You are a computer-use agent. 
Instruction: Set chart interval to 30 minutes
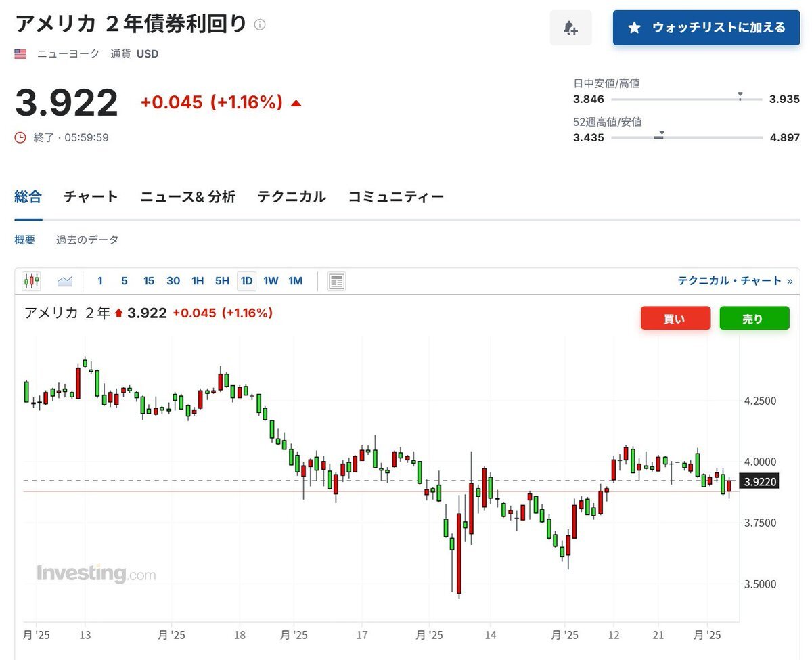tap(173, 281)
